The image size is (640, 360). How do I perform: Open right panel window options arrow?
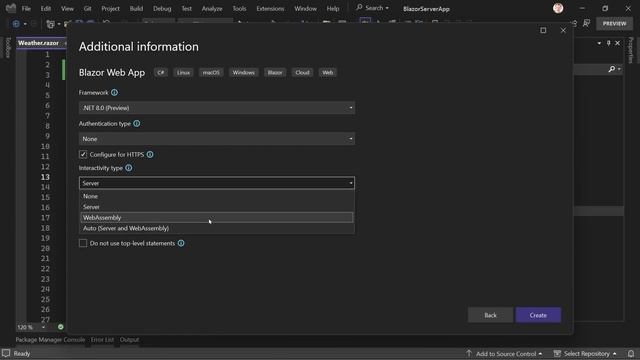click(x=599, y=43)
